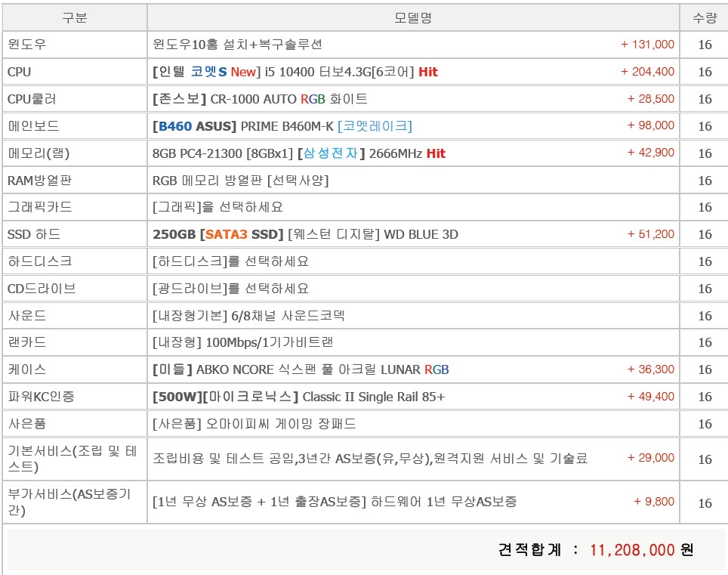Click the '+ 36,300' price
Viewport: 728px width, 575px height.
tap(651, 369)
